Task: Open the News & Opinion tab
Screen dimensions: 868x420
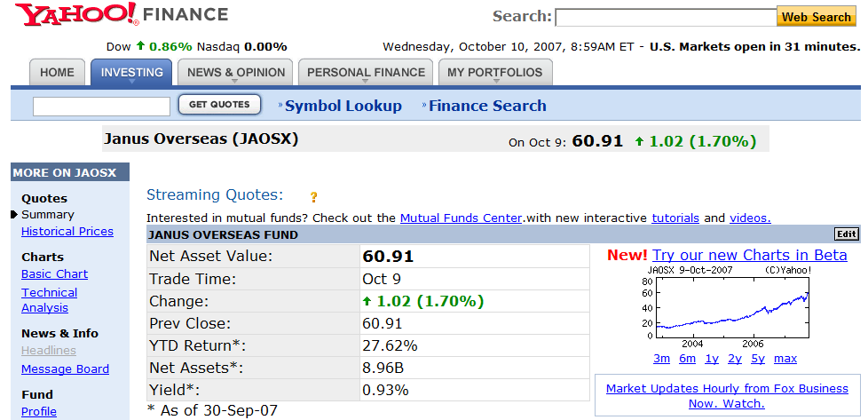Action: (x=236, y=72)
